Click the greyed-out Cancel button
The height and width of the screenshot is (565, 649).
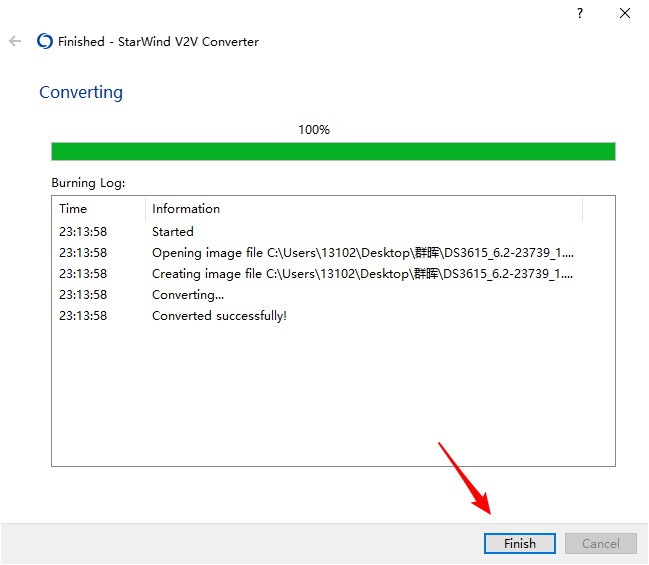(x=600, y=544)
